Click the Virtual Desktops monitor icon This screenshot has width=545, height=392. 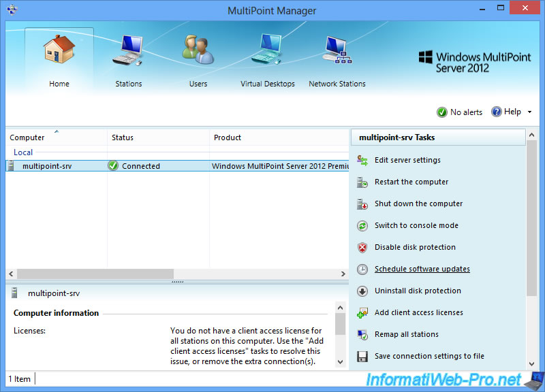pyautogui.click(x=267, y=49)
